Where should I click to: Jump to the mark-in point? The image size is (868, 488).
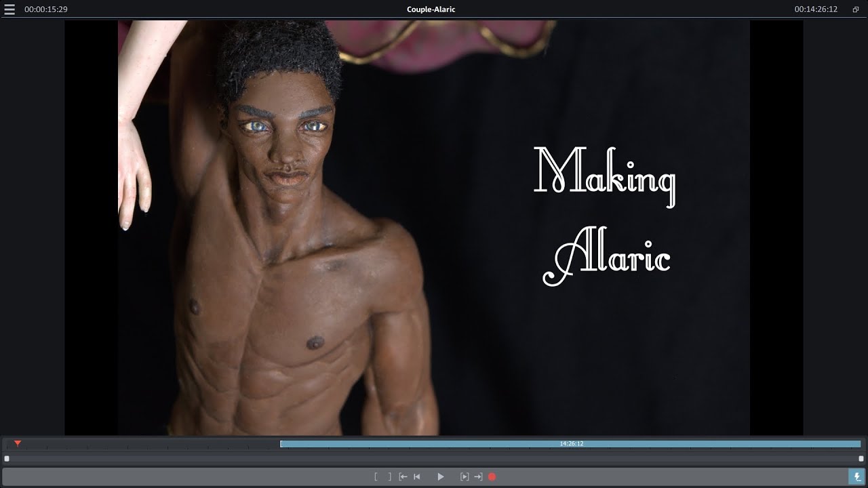tap(403, 476)
